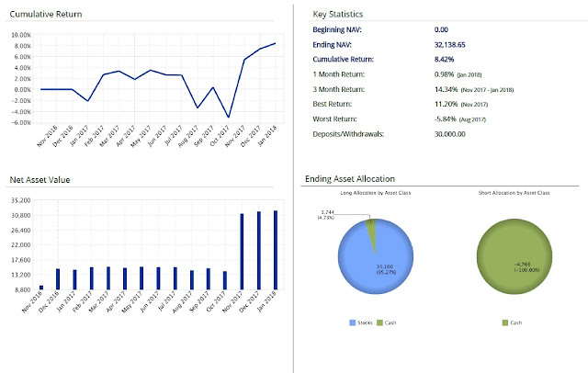Click the short Nov 2016 bar in Net Asset Value

click(x=41, y=288)
